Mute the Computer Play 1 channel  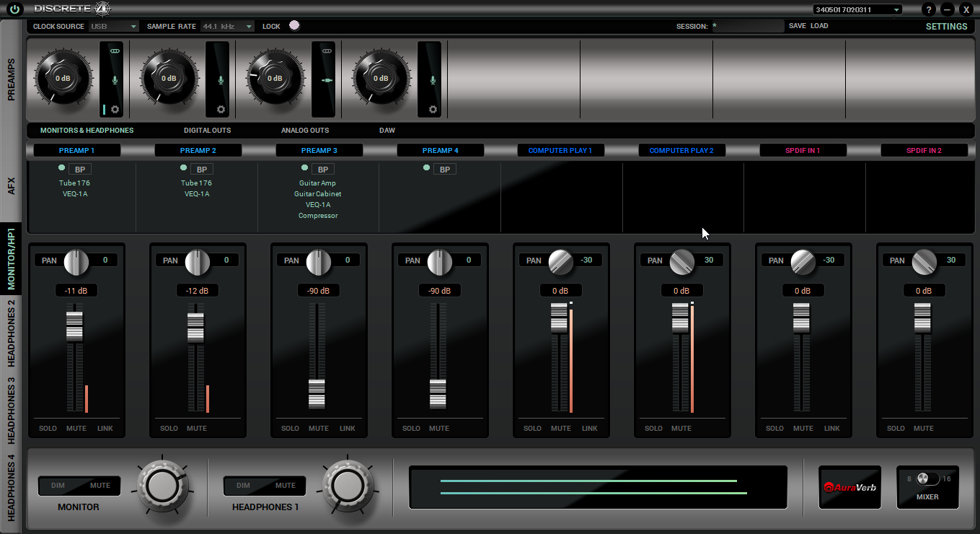[560, 428]
